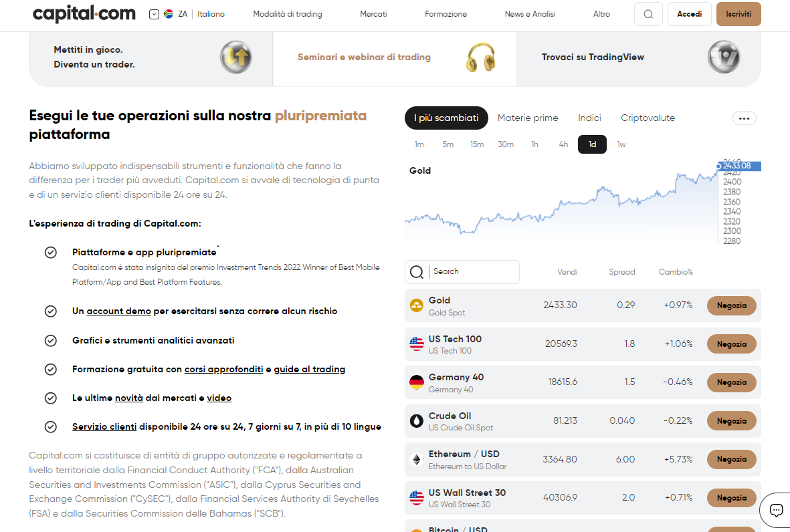Select the 4h chart timeframe

tap(563, 144)
